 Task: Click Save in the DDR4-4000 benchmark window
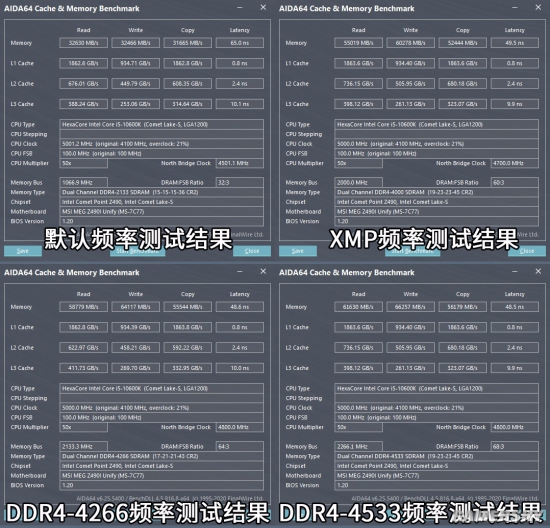298,251
